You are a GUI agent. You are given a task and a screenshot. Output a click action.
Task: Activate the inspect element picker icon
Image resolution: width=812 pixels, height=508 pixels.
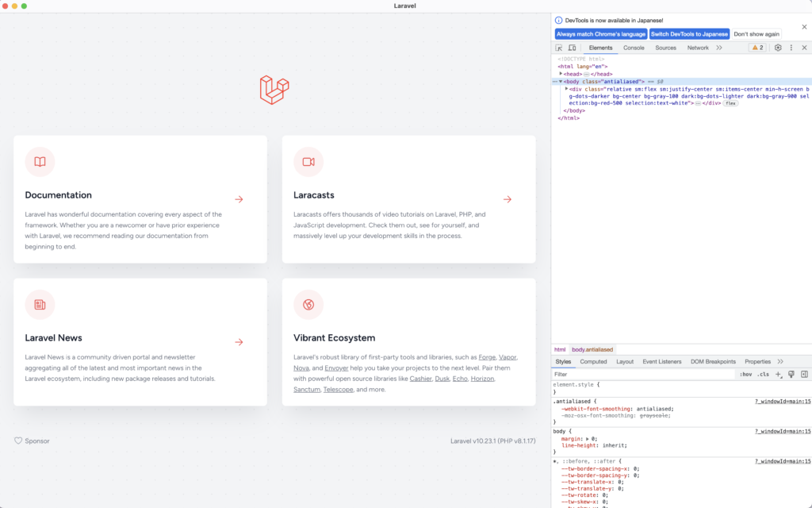559,48
